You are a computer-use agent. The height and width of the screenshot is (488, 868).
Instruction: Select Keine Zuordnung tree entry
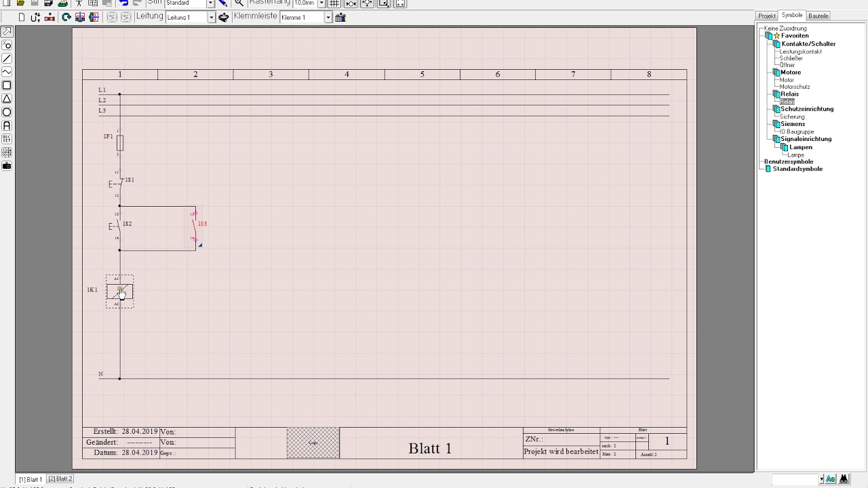(x=785, y=28)
